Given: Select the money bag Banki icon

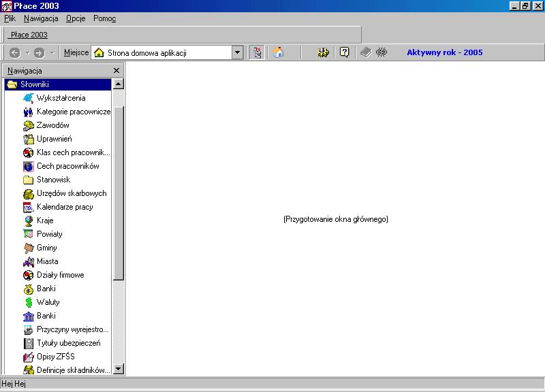Looking at the screenshot, I should pyautogui.click(x=29, y=289).
